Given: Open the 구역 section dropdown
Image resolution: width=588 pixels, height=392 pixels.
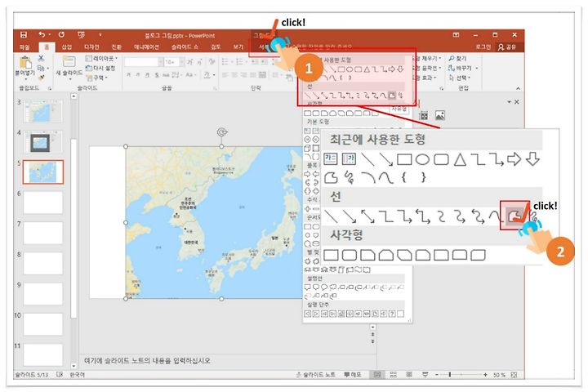Looking at the screenshot, I should 97,78.
